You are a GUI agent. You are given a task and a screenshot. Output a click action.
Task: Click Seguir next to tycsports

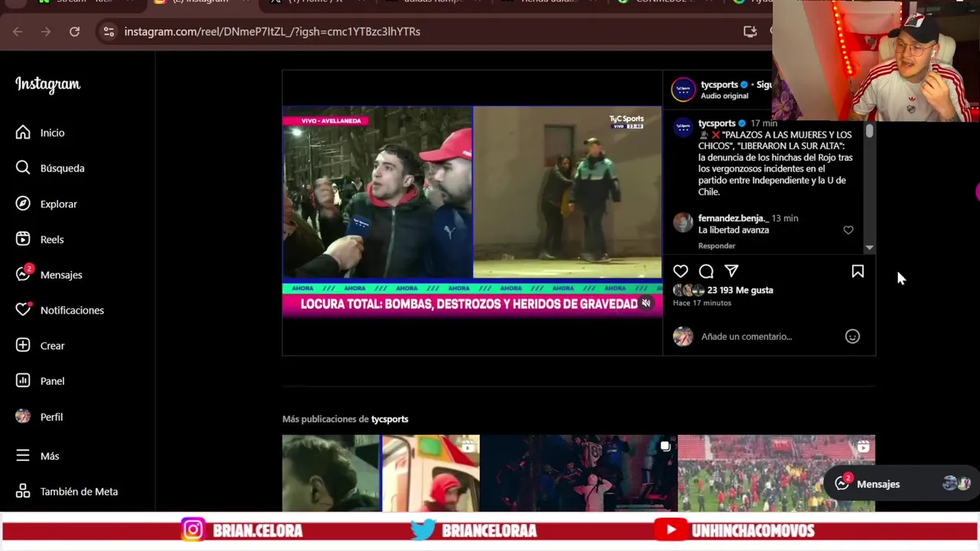click(764, 84)
